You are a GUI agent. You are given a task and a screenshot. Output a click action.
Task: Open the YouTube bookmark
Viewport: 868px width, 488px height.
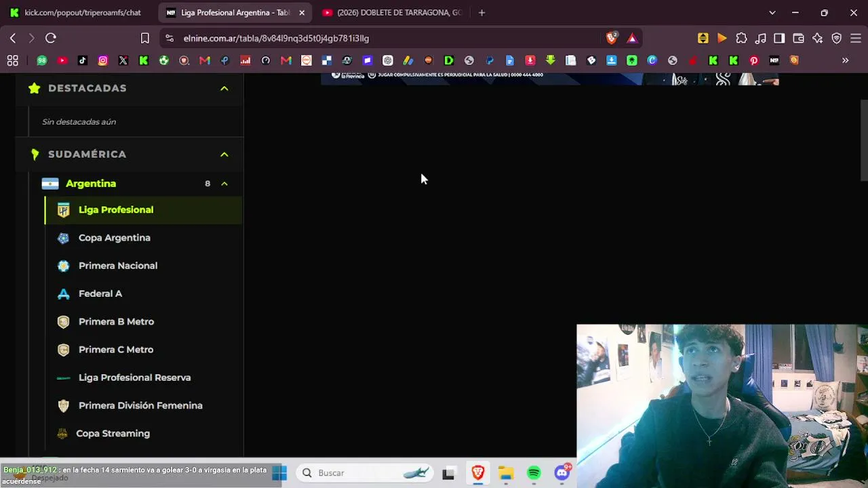[62, 60]
